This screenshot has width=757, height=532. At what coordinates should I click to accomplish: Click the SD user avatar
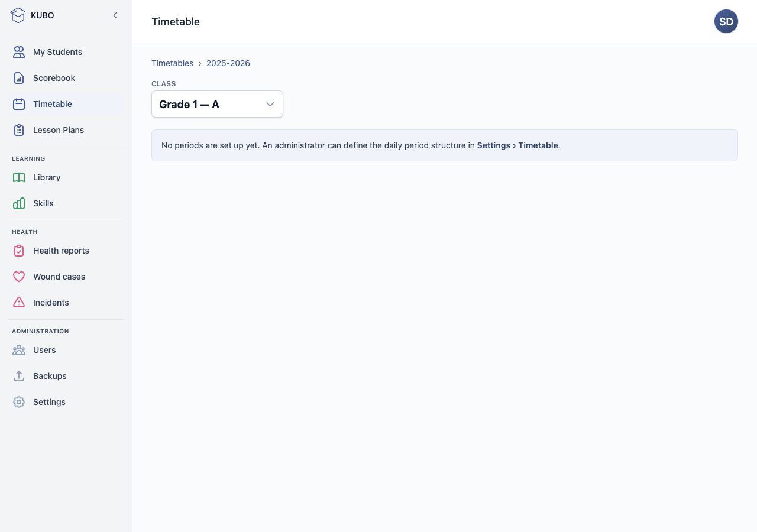726,21
